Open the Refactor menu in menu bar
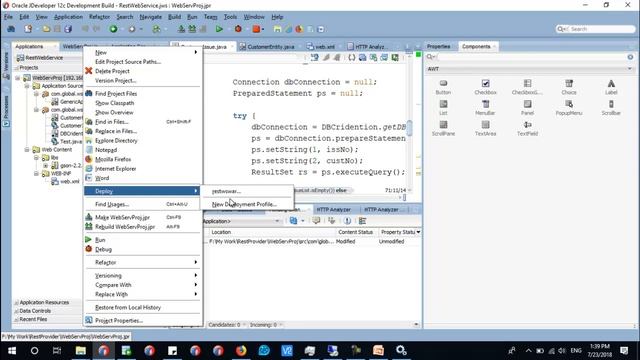Screen dimensions: 640x360 pos(99,17)
